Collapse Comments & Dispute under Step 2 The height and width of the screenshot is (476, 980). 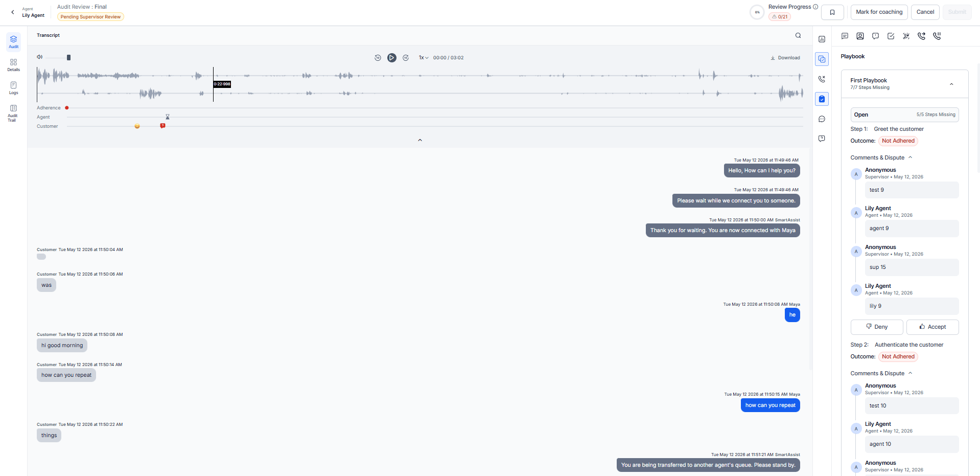click(881, 373)
